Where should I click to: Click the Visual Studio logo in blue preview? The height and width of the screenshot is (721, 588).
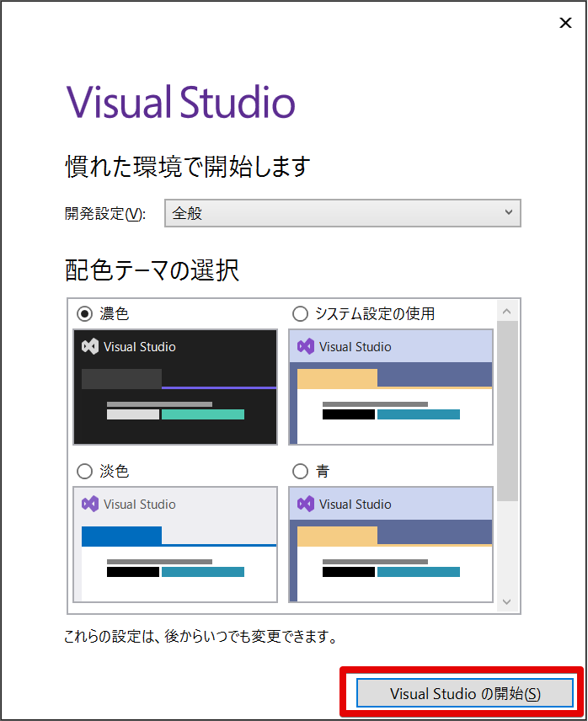tap(306, 504)
